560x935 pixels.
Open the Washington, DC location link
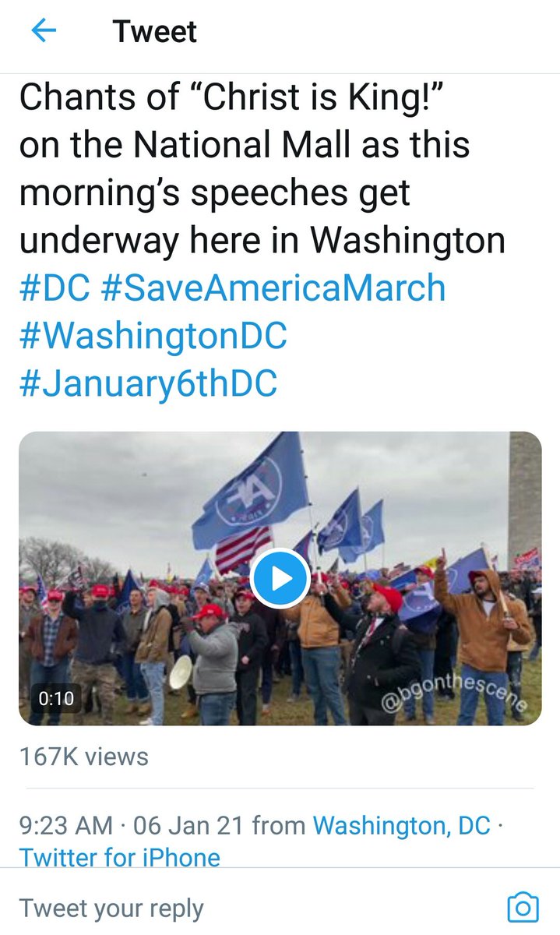coord(401,824)
